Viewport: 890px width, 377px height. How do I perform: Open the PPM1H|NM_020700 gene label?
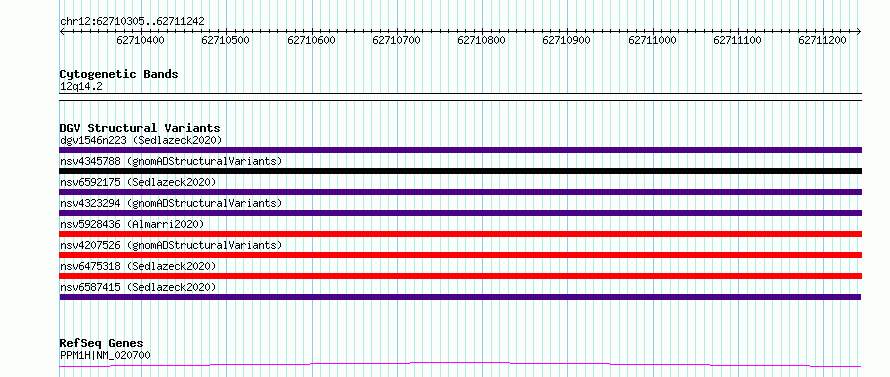point(105,356)
